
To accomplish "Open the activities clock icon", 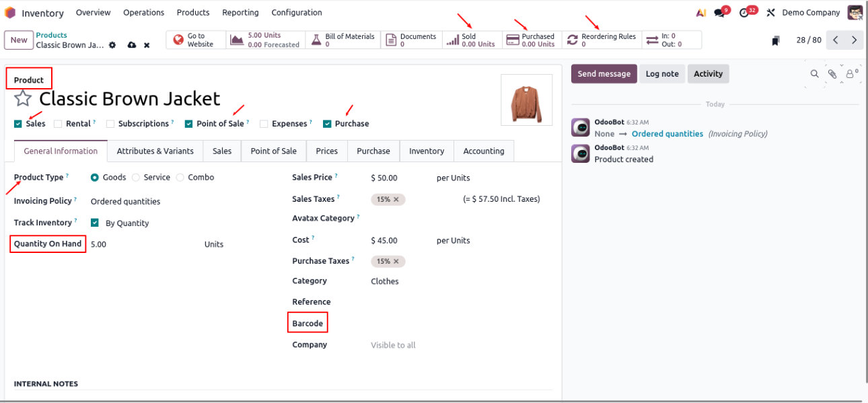I will (744, 13).
